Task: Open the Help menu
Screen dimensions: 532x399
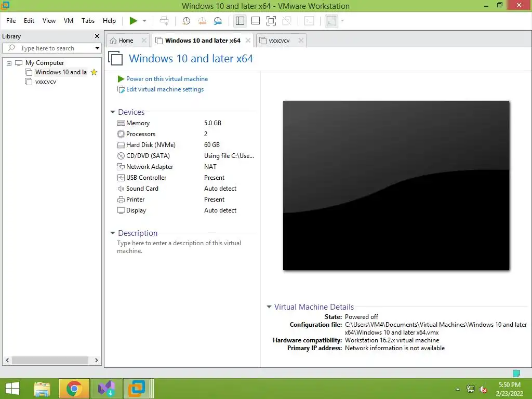Action: 109,21
